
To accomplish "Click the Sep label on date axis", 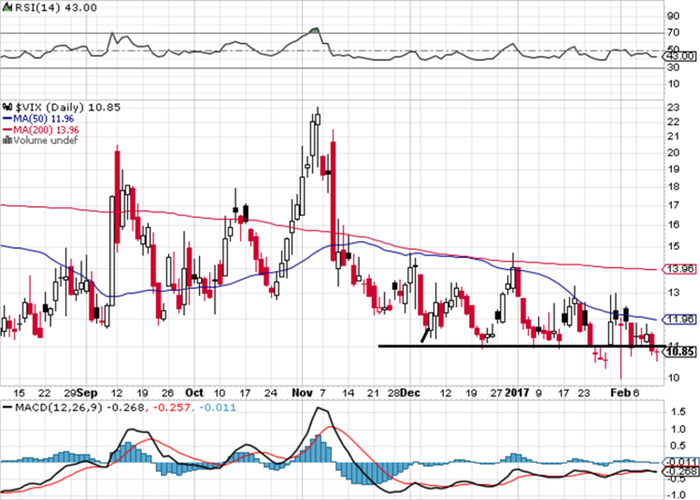I will click(86, 393).
